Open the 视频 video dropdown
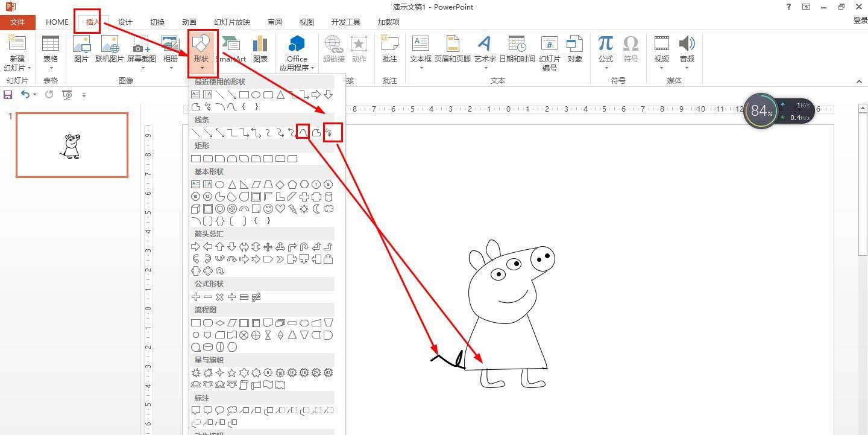Image resolution: width=868 pixels, height=435 pixels. click(662, 53)
